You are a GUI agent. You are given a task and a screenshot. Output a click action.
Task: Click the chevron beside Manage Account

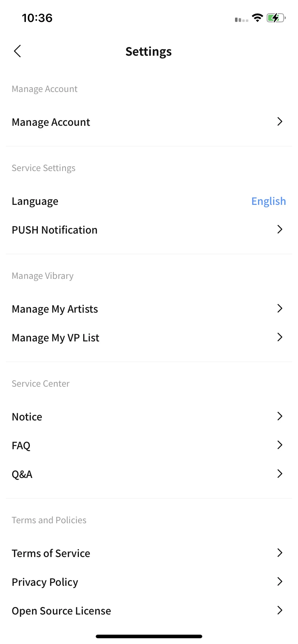pyautogui.click(x=280, y=121)
